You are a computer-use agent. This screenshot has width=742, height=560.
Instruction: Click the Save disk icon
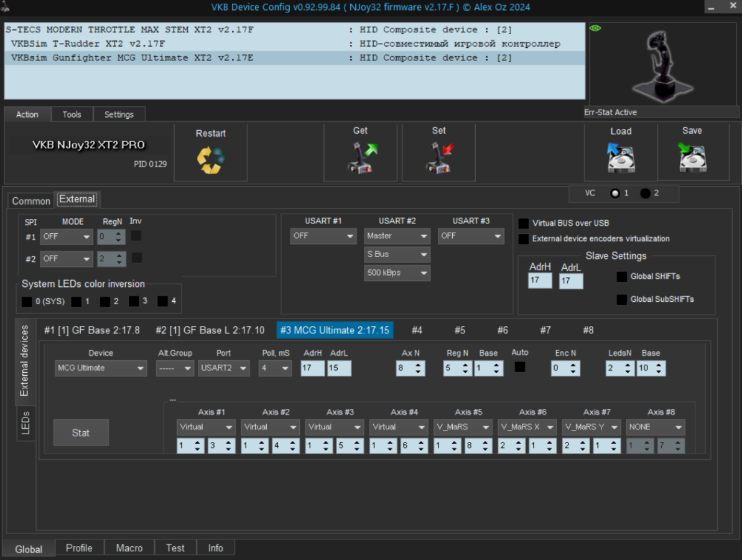692,158
